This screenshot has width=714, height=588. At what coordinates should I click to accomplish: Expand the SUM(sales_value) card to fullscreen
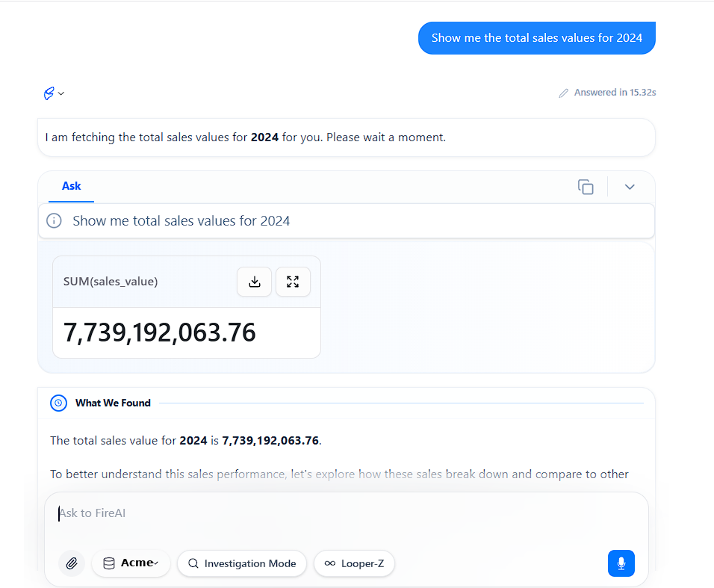293,282
